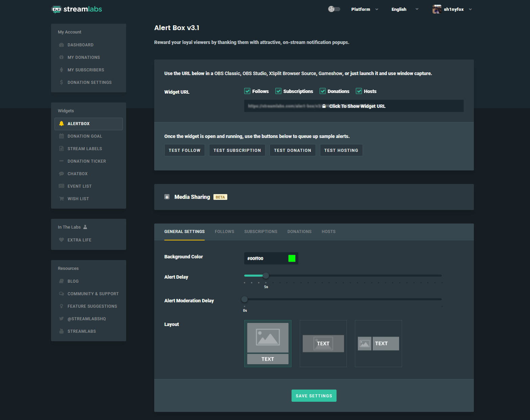Switch to the Hosts tab
The image size is (530, 420).
click(328, 232)
